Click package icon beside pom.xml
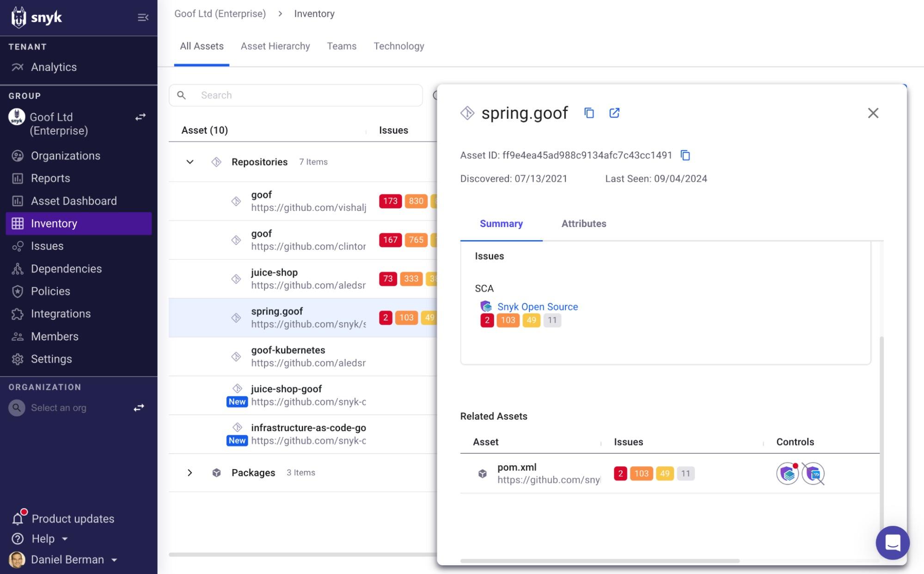Image resolution: width=924 pixels, height=574 pixels. coord(482,474)
